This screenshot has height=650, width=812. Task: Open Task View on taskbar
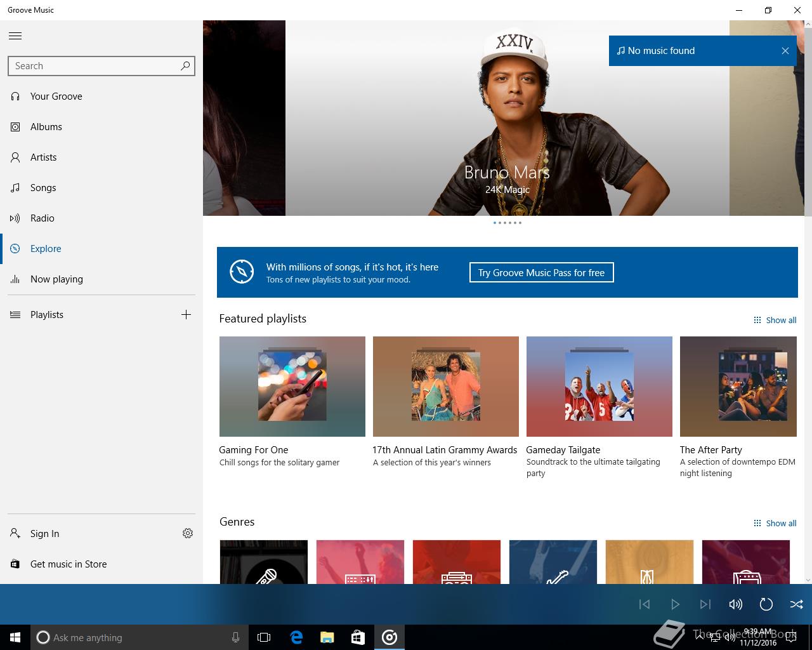[x=264, y=637]
